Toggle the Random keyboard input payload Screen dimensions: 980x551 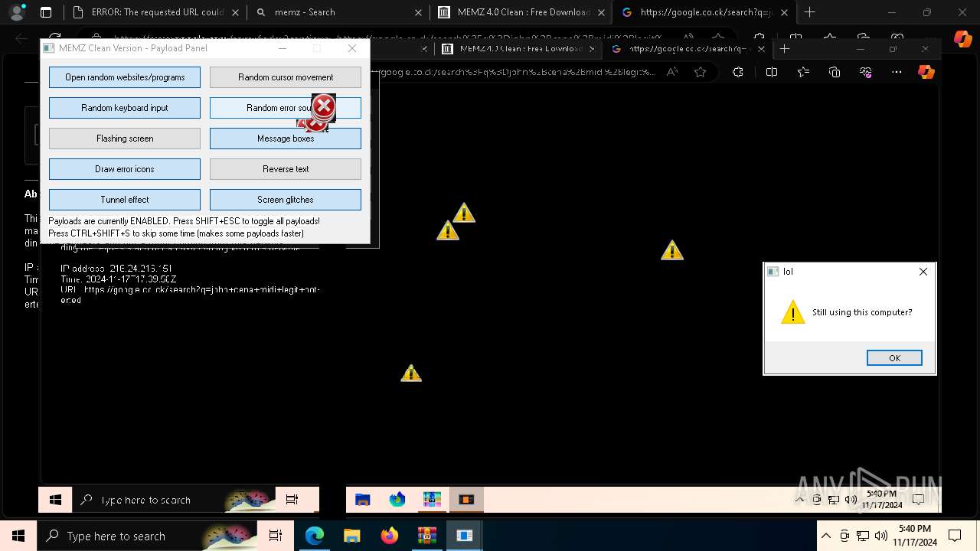tap(125, 108)
